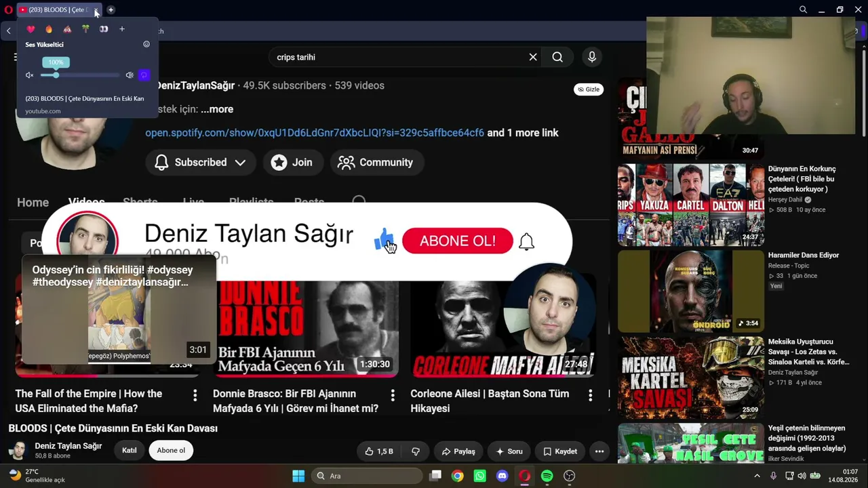Click the taskbar Ara search box
This screenshot has width=868, height=488.
click(x=367, y=476)
